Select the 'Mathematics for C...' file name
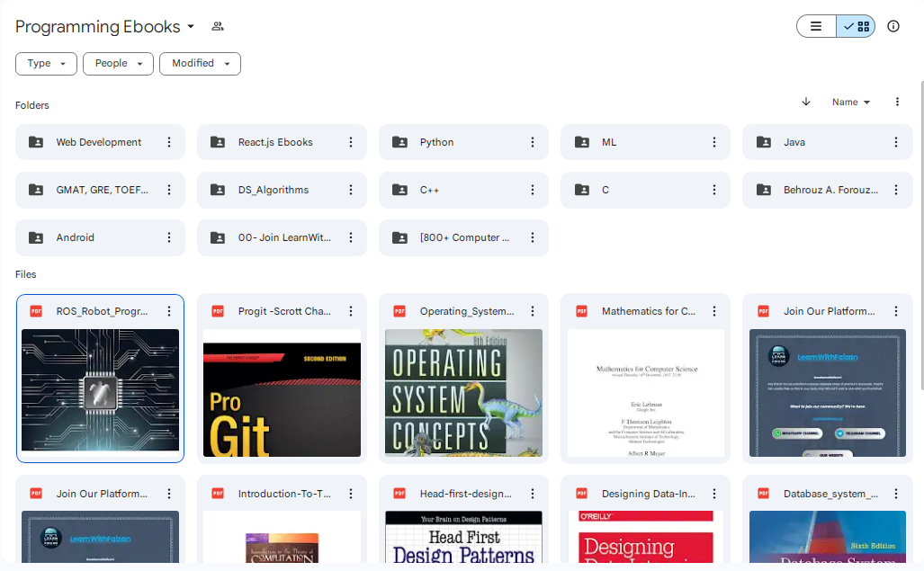The height and width of the screenshot is (571, 924). coord(648,311)
